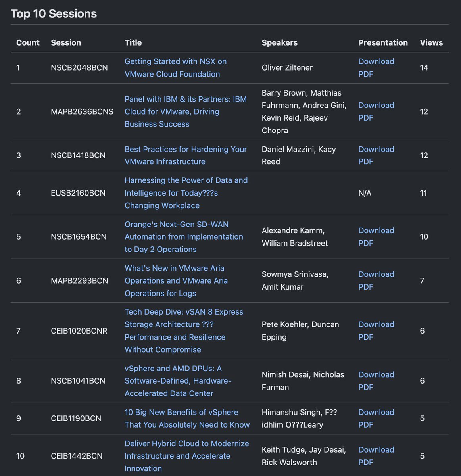Image resolution: width=461 pixels, height=476 pixels.
Task: Open 'Orange's Next-Gen SD-WAN Automation' session link
Action: coord(184,237)
